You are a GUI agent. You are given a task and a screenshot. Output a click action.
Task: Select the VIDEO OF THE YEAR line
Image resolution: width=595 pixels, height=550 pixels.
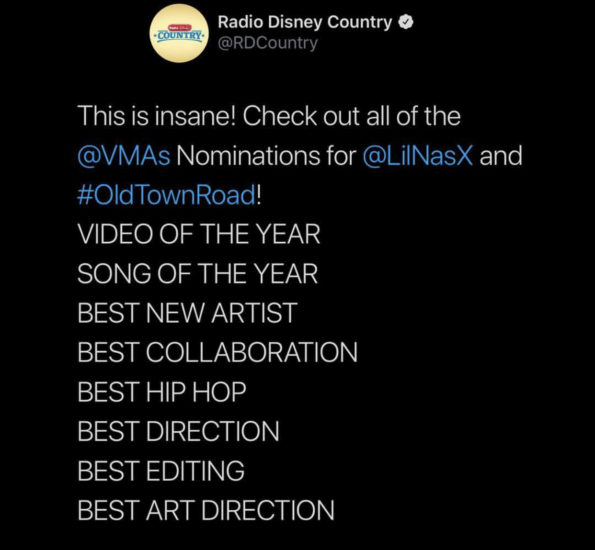pos(199,234)
